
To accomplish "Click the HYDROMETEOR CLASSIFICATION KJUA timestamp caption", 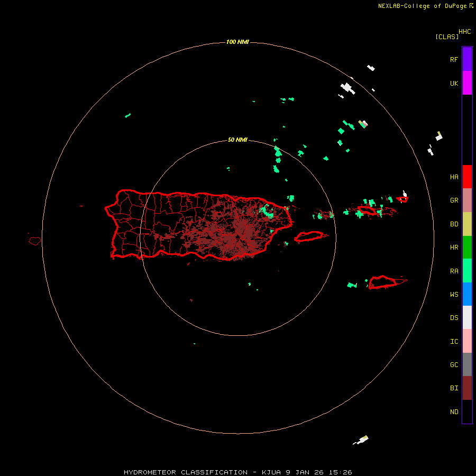I will (237, 472).
